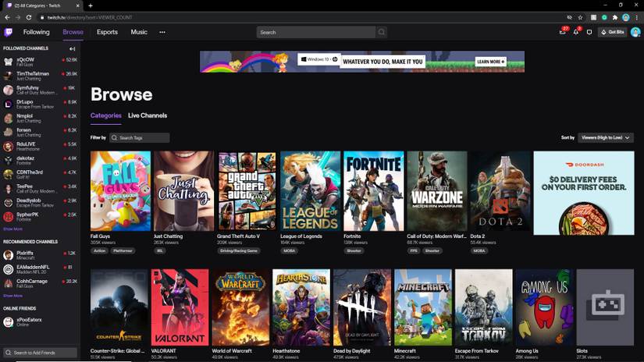The height and width of the screenshot is (362, 644).
Task: Click the Twitch logo home icon
Action: tap(9, 32)
